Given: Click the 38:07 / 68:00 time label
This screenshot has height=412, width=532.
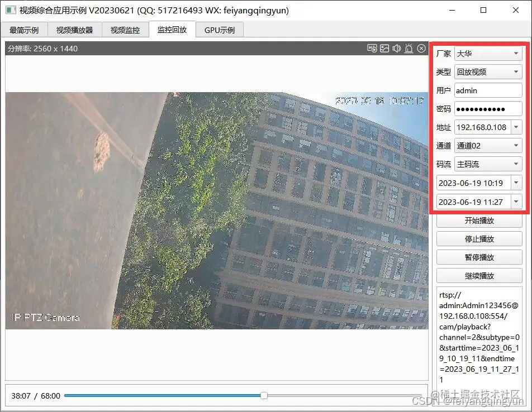Looking at the screenshot, I should click(x=36, y=396).
